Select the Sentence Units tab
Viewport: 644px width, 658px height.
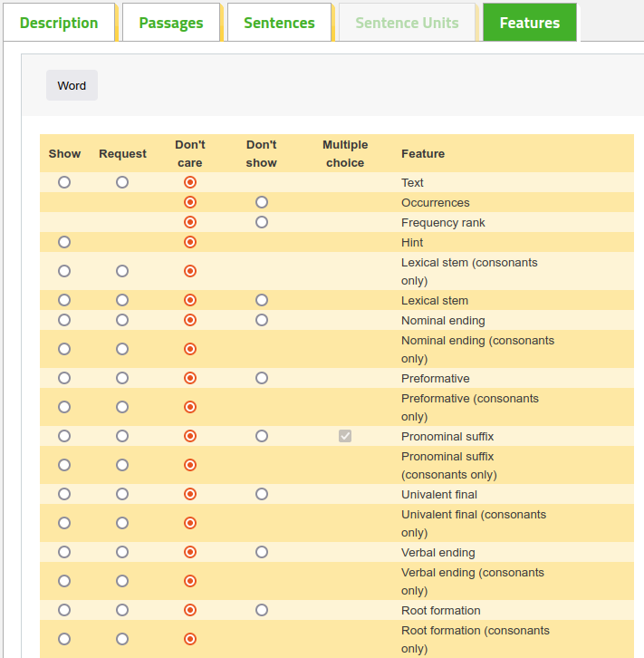point(407,23)
